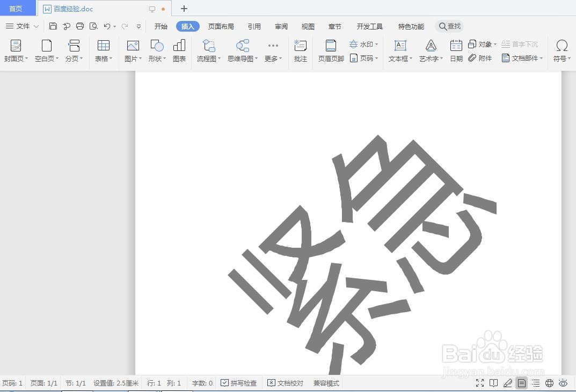Open the watermark (水印) dropdown

click(363, 44)
